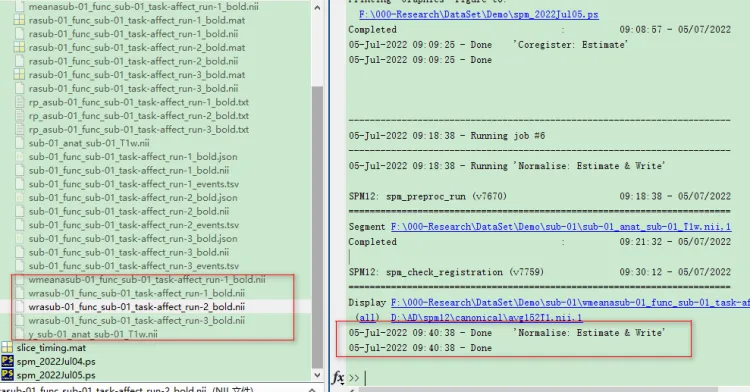
Task: Select wmeanasub-01 run-1_bold.nii file
Action: point(147,280)
